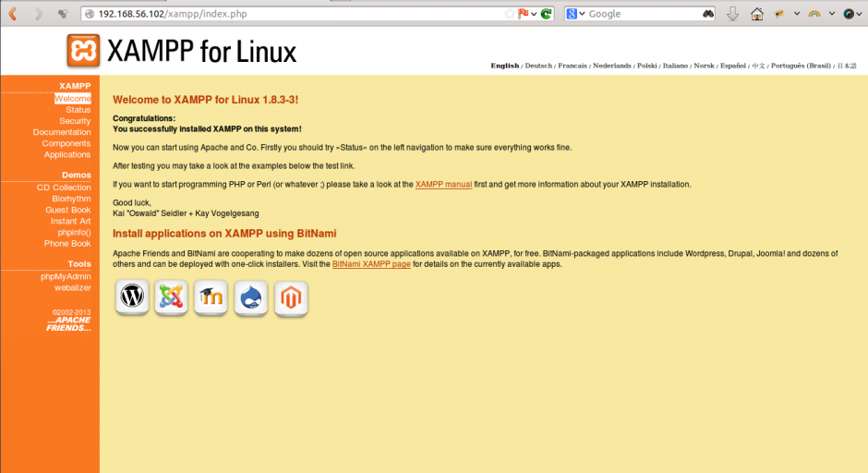
Task: Open phpMyAdmin from the Tools section
Action: click(66, 276)
